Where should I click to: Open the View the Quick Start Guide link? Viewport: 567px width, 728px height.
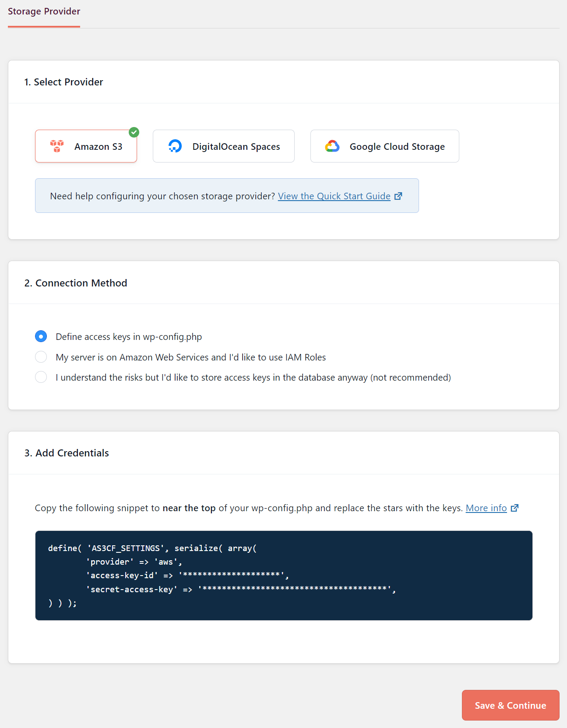click(334, 196)
